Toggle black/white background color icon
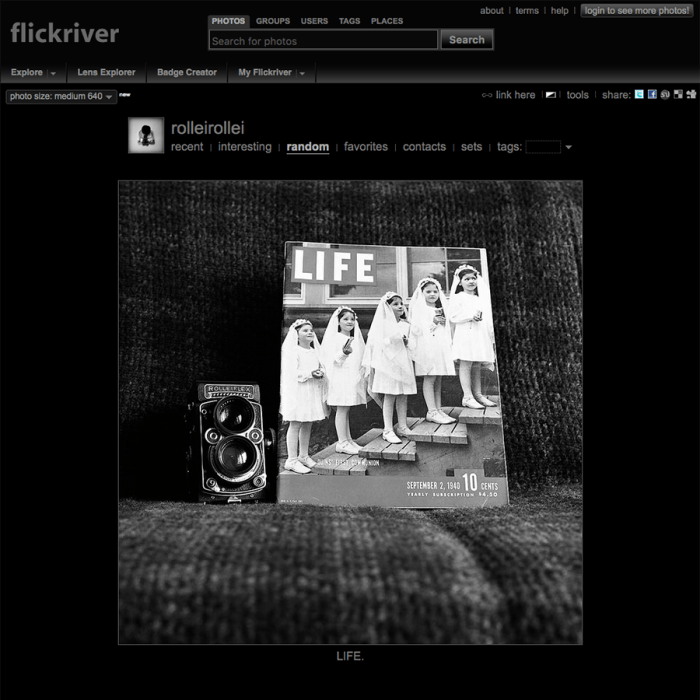The height and width of the screenshot is (700, 700). coord(550,95)
